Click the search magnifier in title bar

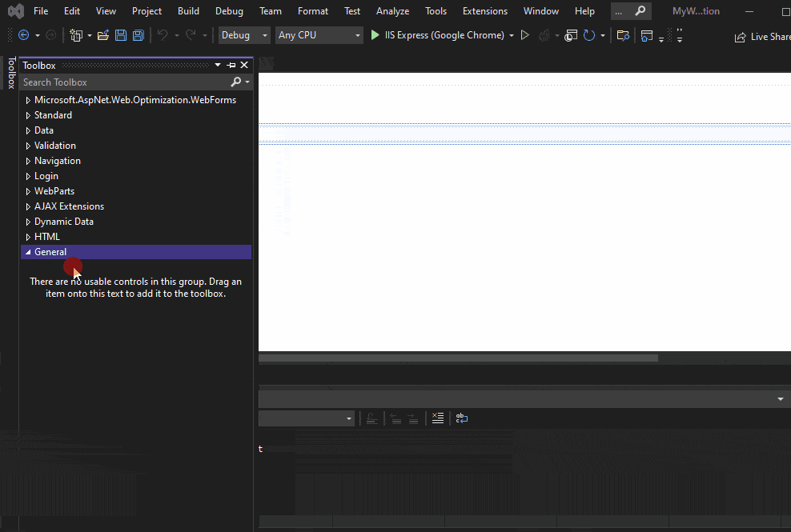pos(640,10)
